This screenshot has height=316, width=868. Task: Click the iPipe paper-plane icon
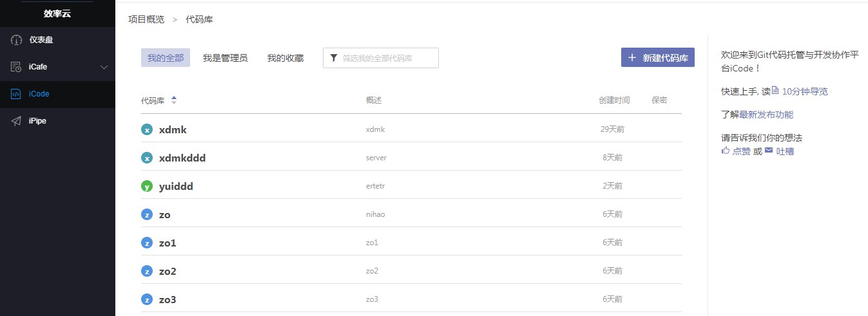[x=16, y=121]
